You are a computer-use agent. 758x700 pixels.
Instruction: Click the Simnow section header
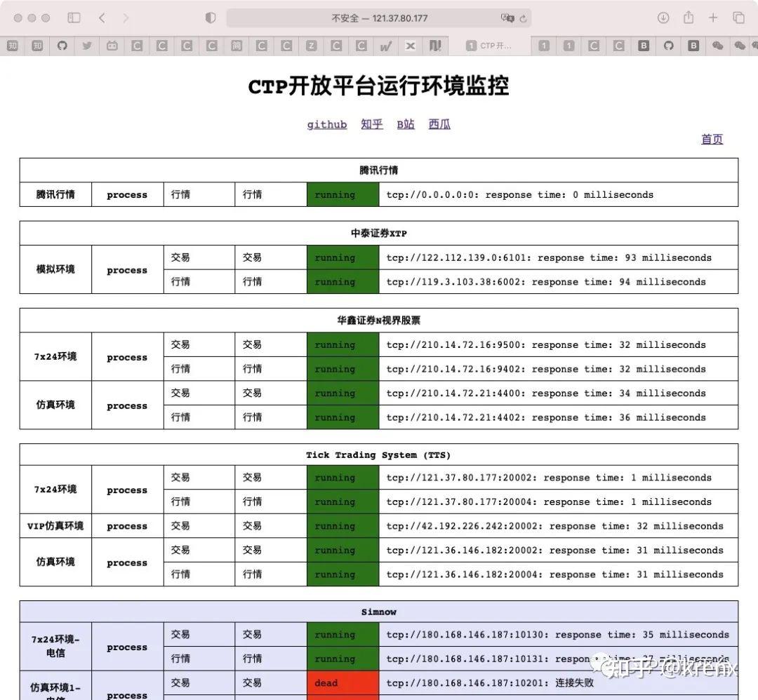coord(378,612)
